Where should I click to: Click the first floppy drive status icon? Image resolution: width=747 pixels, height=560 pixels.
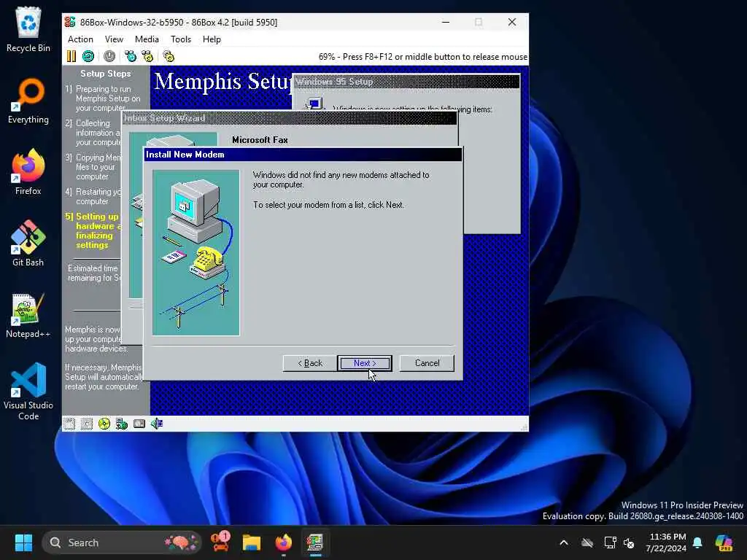(x=69, y=424)
